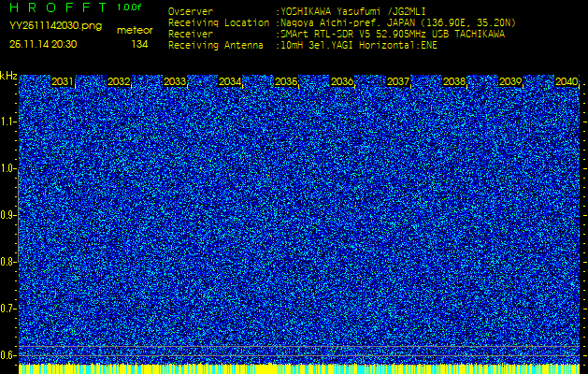
Task: Click the 1.0 kHz axis label
Action: (7, 169)
